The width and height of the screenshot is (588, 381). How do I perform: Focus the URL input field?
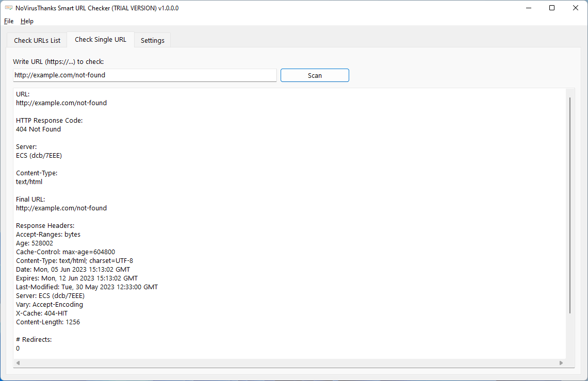[x=145, y=75]
